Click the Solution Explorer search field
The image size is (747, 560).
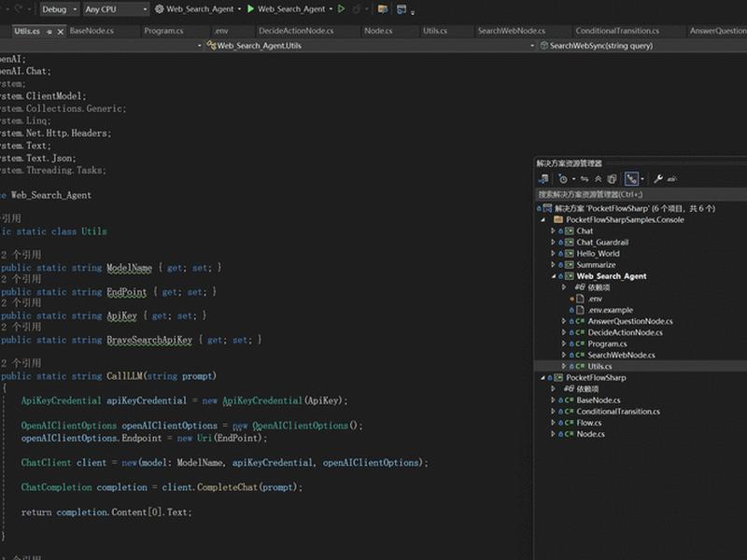(x=641, y=194)
